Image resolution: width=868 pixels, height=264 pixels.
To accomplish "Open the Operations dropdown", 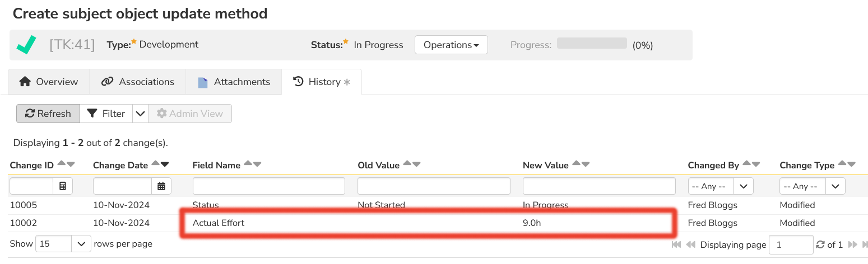I will [451, 45].
